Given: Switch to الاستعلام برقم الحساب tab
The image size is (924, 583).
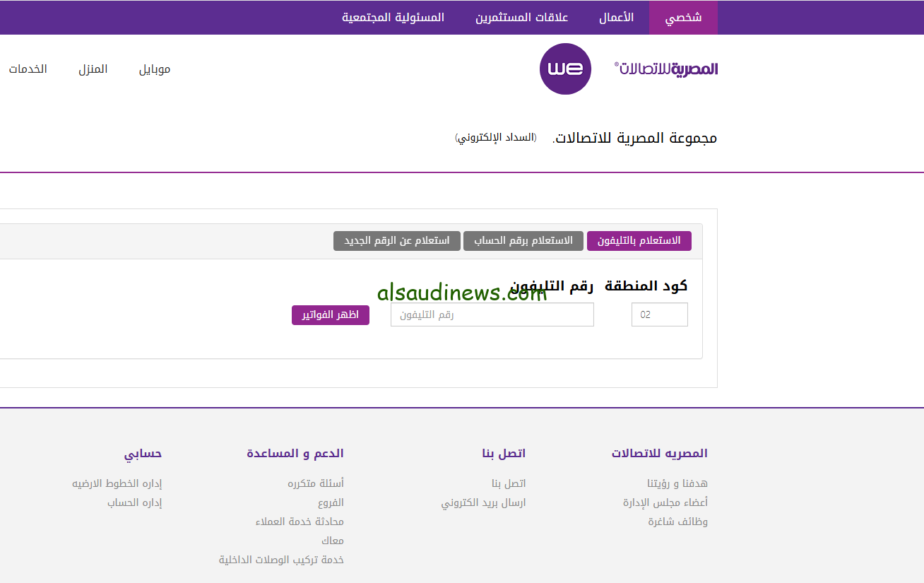Looking at the screenshot, I should [523, 241].
